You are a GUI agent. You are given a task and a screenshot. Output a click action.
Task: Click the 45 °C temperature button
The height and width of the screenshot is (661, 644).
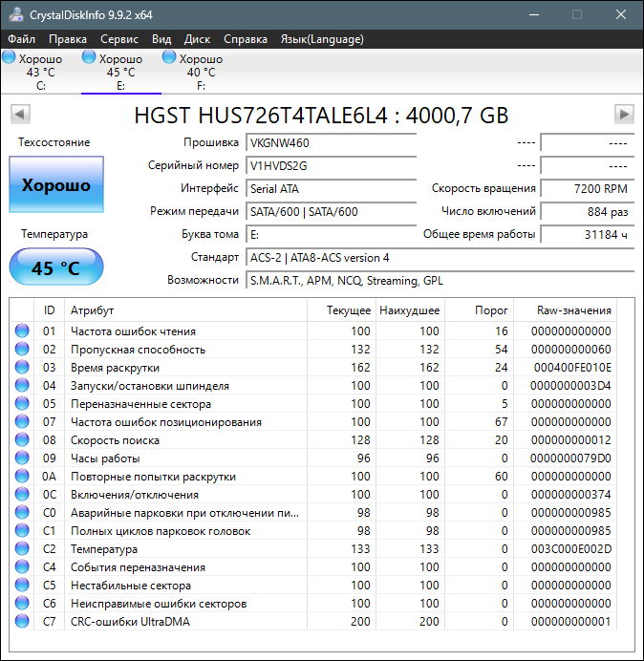pos(56,267)
